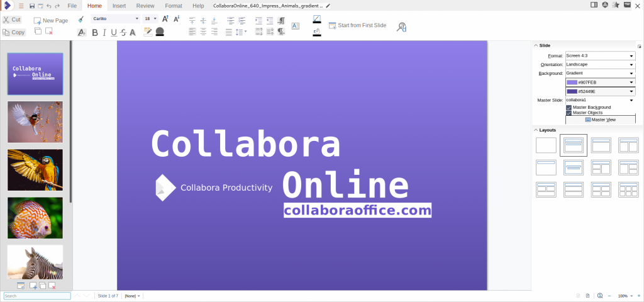Open the 100% zoom level dropdown
This screenshot has height=302, width=644.
tap(625, 296)
